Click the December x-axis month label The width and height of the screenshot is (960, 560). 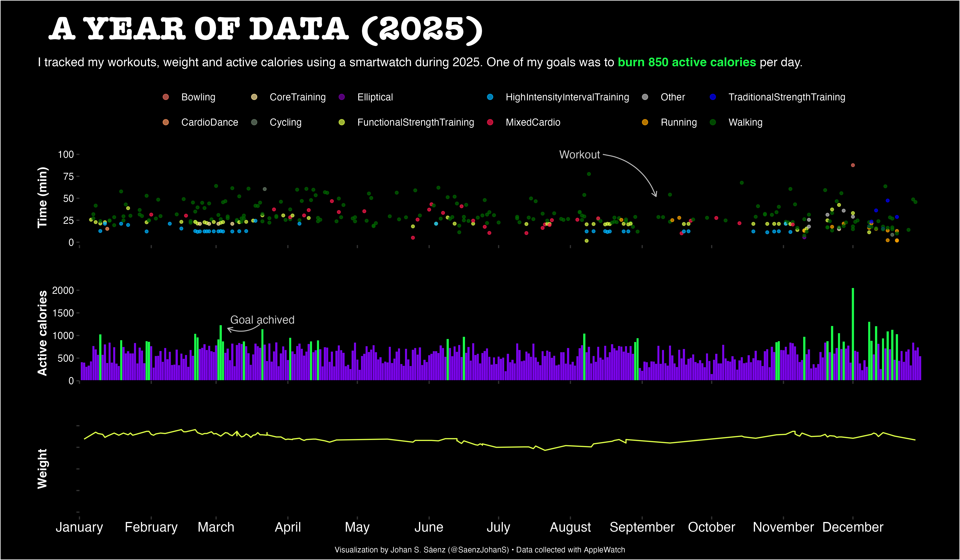click(x=853, y=527)
